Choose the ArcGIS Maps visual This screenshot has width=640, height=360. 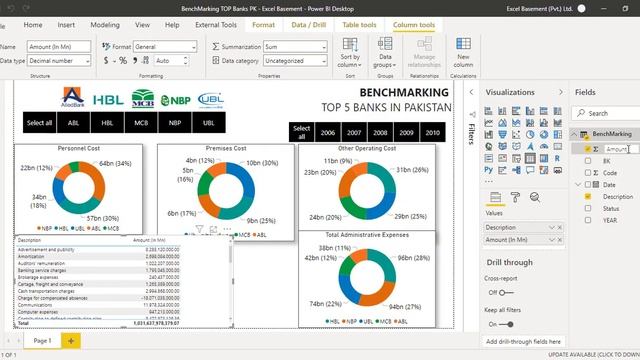click(530, 146)
